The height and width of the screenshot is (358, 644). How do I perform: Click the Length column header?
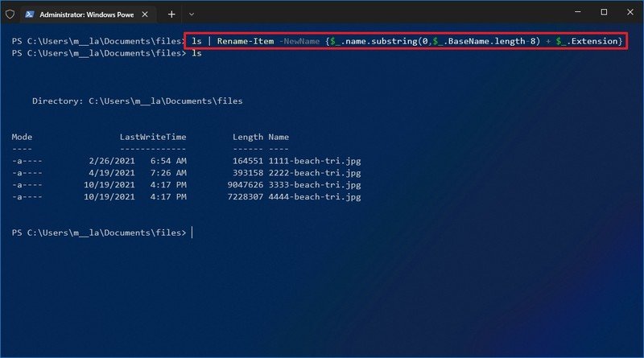[247, 138]
